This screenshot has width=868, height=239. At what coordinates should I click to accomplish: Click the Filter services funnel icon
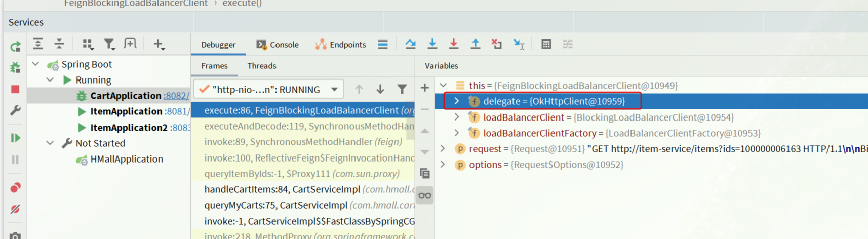point(109,45)
